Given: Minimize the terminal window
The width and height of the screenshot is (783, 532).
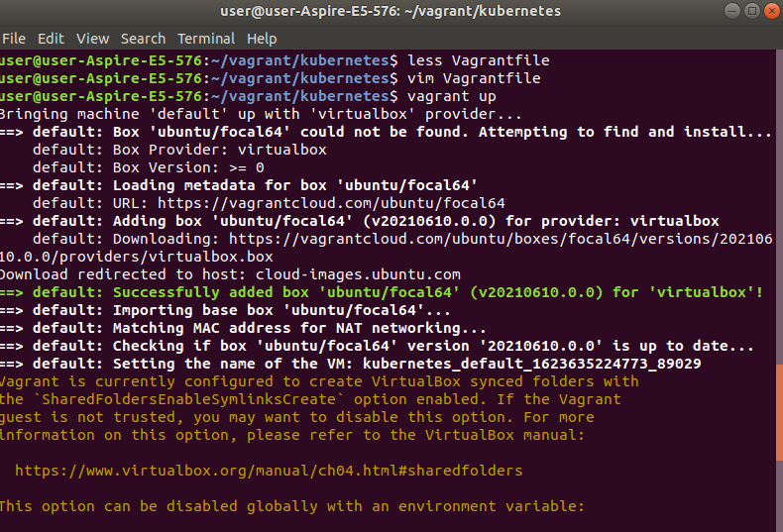Looking at the screenshot, I should click(732, 11).
